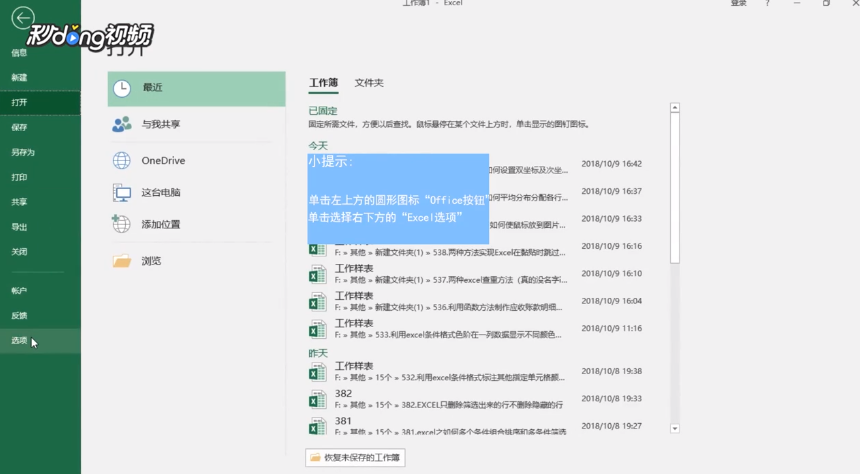Click the 昨天 group heading
Screen dimensions: 860x474
pos(318,353)
